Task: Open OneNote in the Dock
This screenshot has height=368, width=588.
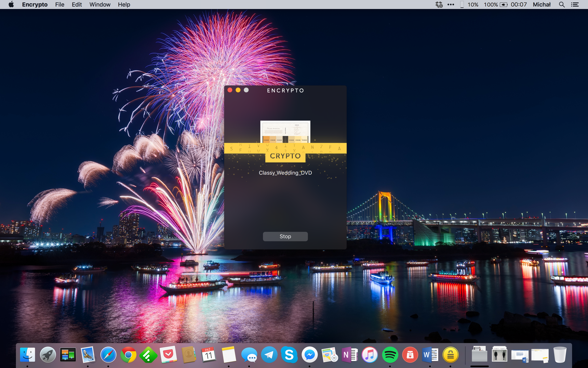Action: pyautogui.click(x=349, y=355)
